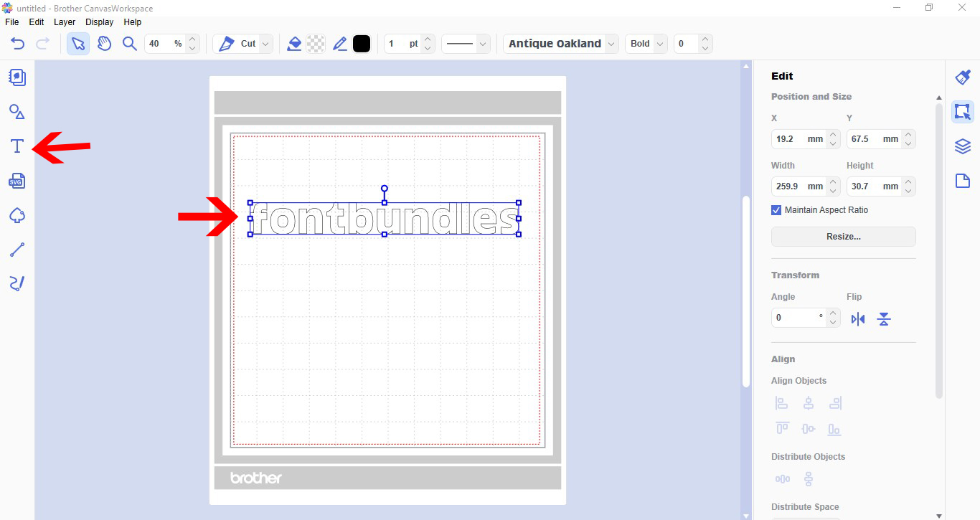Screen dimensions: 980x520
Task: Click the line color pen icon
Action: click(340, 44)
